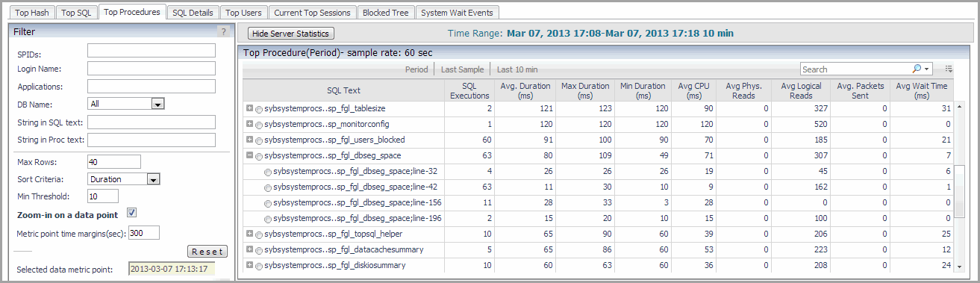Select the Last 10 min view link
The image size is (980, 283).
pos(516,69)
